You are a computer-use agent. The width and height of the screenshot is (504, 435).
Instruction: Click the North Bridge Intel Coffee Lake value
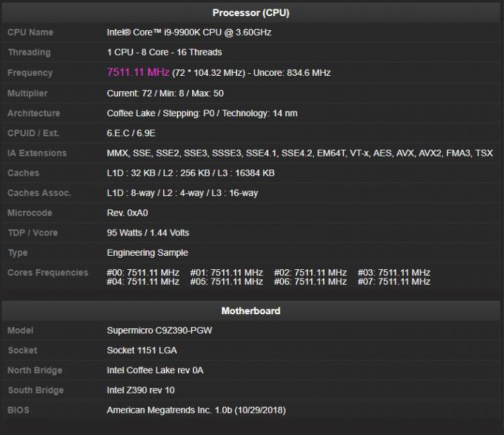click(155, 370)
